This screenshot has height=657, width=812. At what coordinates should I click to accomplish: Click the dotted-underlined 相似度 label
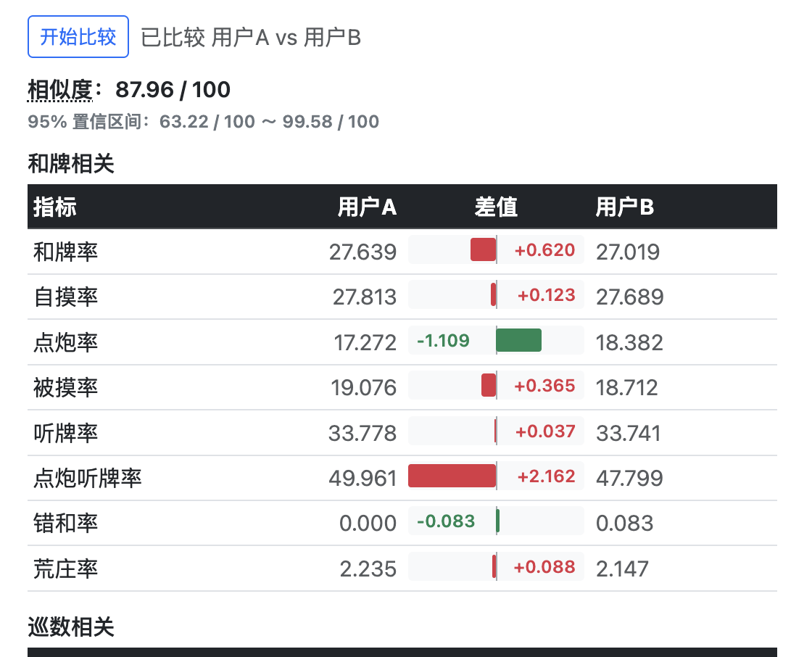[x=60, y=90]
